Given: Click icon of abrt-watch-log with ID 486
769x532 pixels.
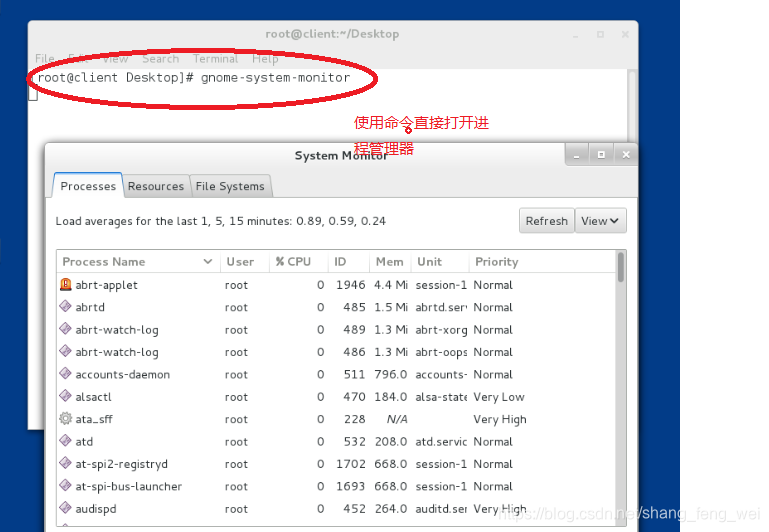Looking at the screenshot, I should (x=65, y=351).
